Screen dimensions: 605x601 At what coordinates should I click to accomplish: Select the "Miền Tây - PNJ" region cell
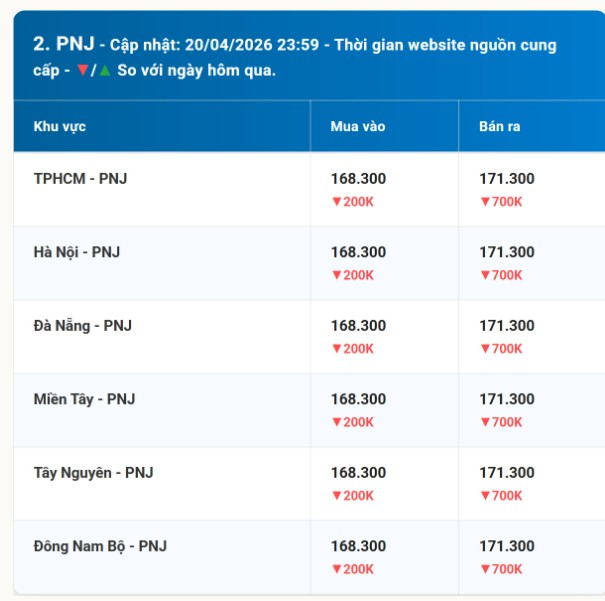click(x=84, y=399)
